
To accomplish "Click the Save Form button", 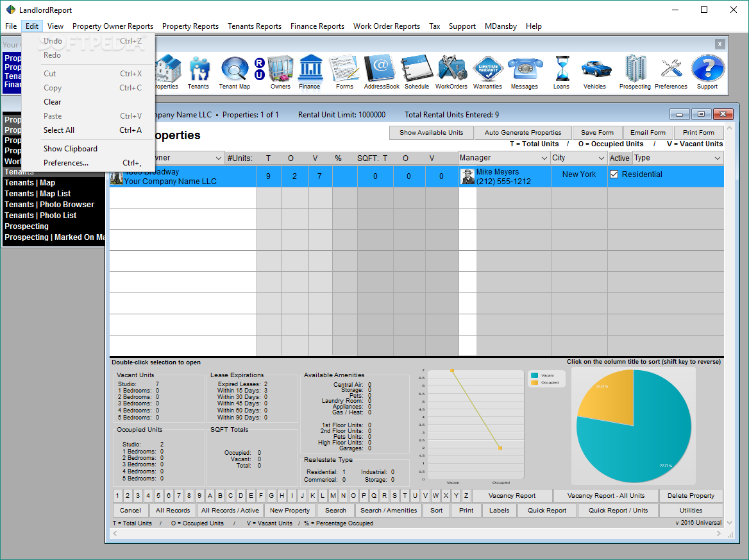I will pyautogui.click(x=597, y=132).
